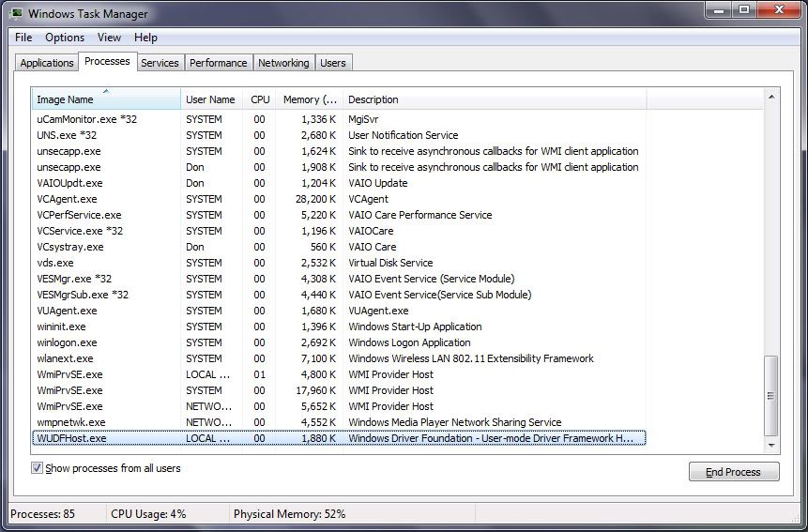808x532 pixels.
Task: Click the scrollbar up arrow
Action: click(x=771, y=97)
